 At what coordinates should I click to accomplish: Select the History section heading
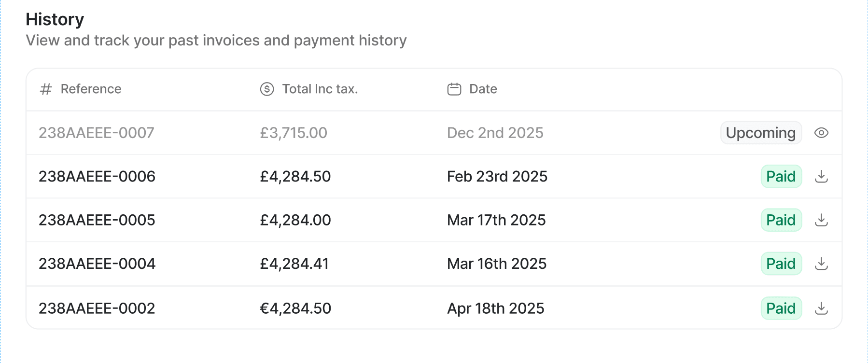pos(56,19)
